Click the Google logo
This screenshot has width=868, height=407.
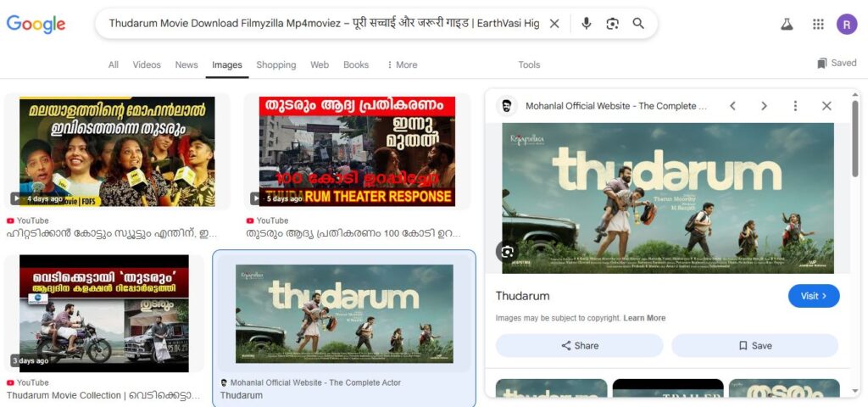tap(36, 24)
